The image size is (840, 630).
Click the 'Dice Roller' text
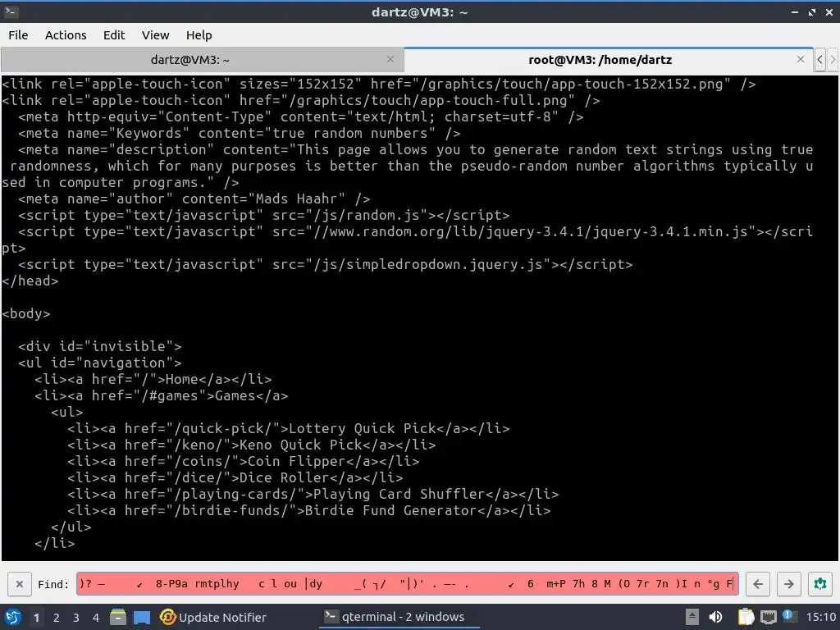click(x=285, y=477)
